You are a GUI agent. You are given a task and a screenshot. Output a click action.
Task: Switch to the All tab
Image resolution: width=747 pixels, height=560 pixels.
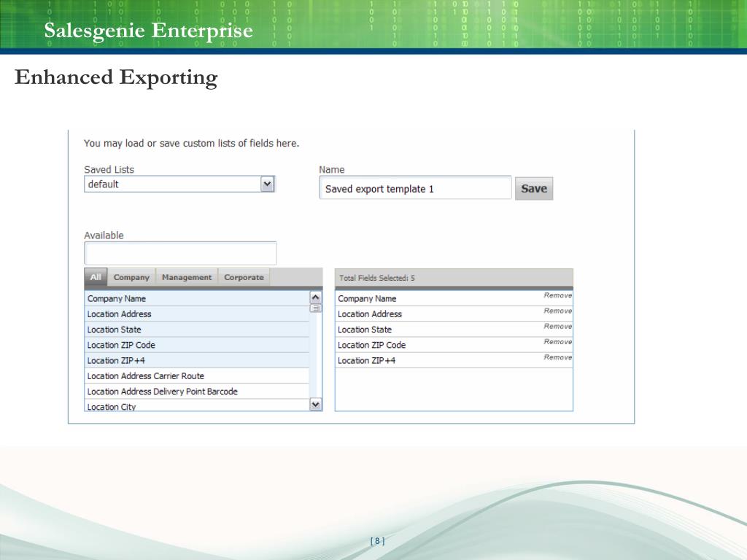(96, 277)
